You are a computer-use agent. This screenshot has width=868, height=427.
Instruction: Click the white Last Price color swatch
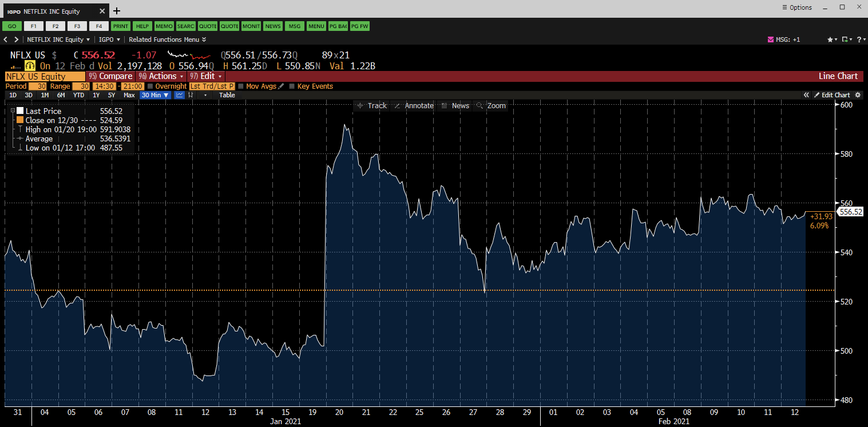(x=20, y=111)
